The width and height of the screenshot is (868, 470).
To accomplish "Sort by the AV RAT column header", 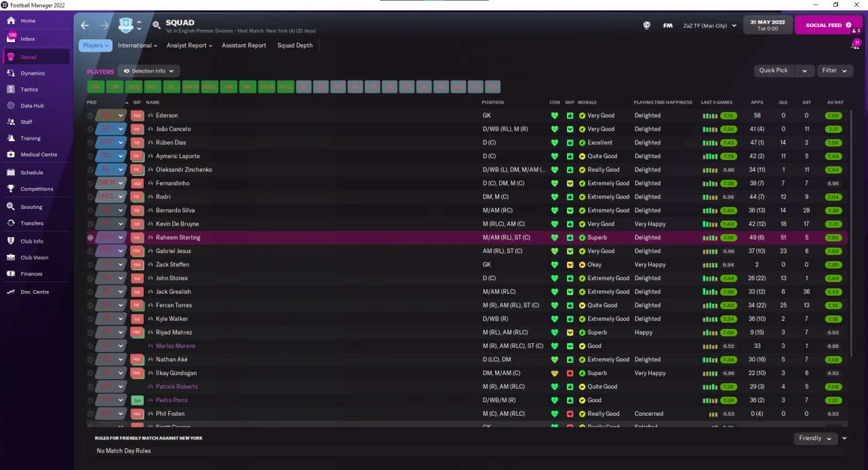I will (x=834, y=102).
